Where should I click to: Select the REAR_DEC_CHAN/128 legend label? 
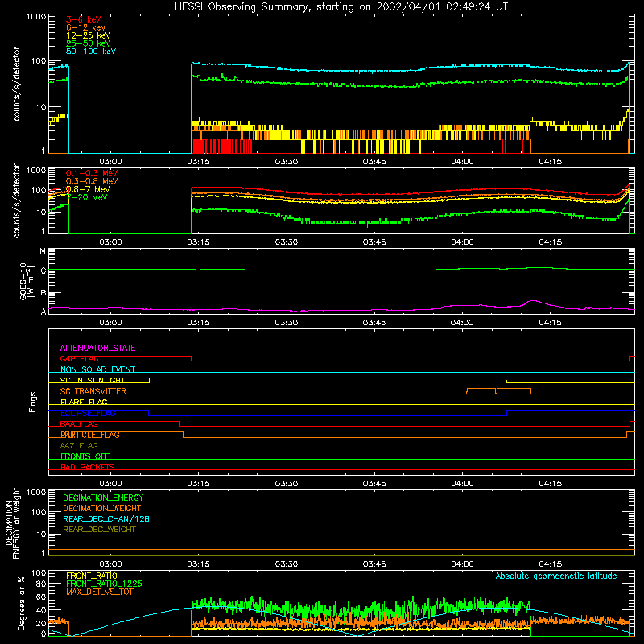click(106, 519)
